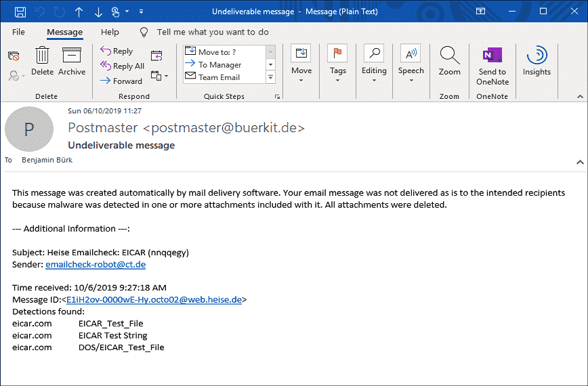This screenshot has width=588, height=386.
Task: Run the 'To Manager' quick step
Action: pyautogui.click(x=224, y=64)
